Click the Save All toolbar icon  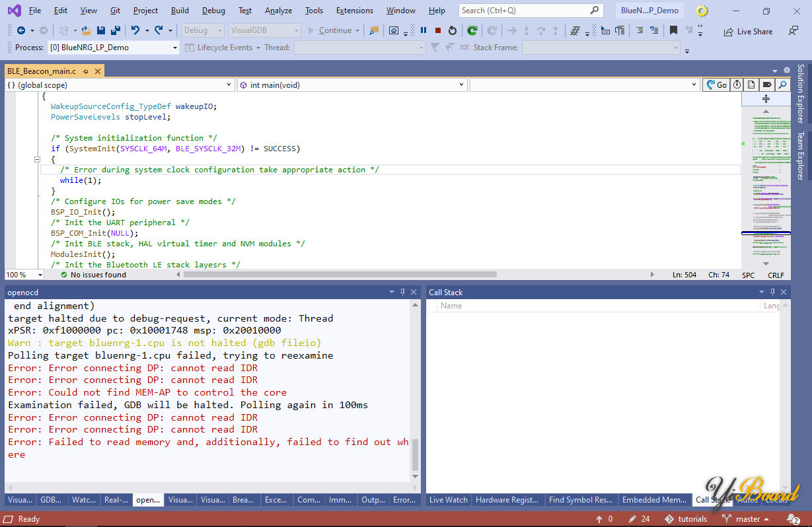coord(115,30)
